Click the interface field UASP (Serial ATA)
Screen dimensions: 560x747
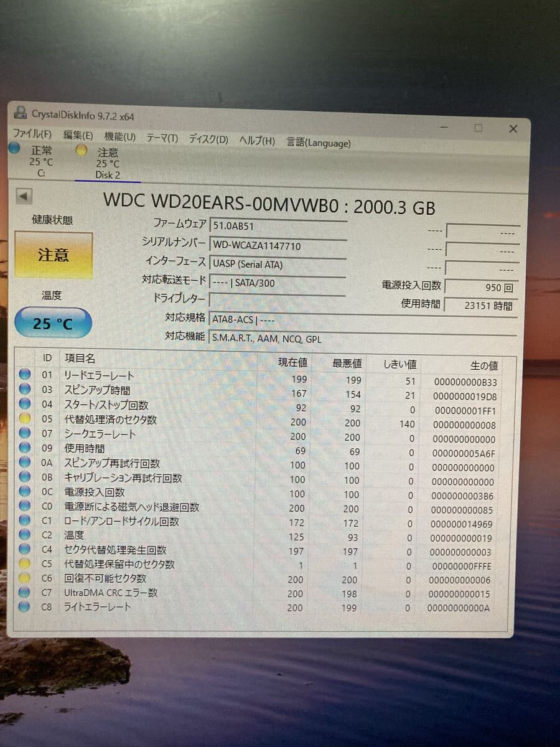point(278,264)
